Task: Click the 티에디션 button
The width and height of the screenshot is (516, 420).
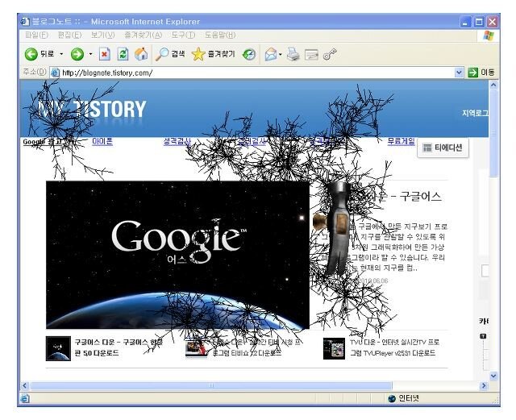Action: coord(443,148)
